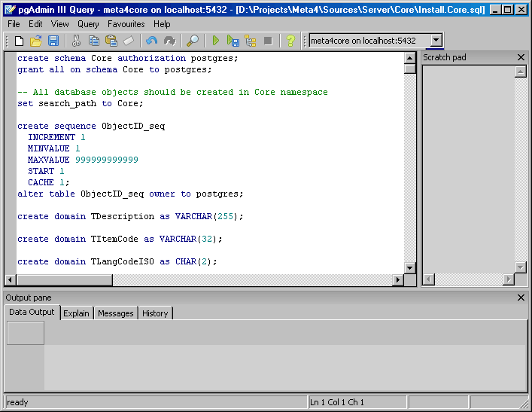Click the pgAdmin elephant icon in title bar
Image resolution: width=532 pixels, height=412 pixels.
tap(11, 10)
